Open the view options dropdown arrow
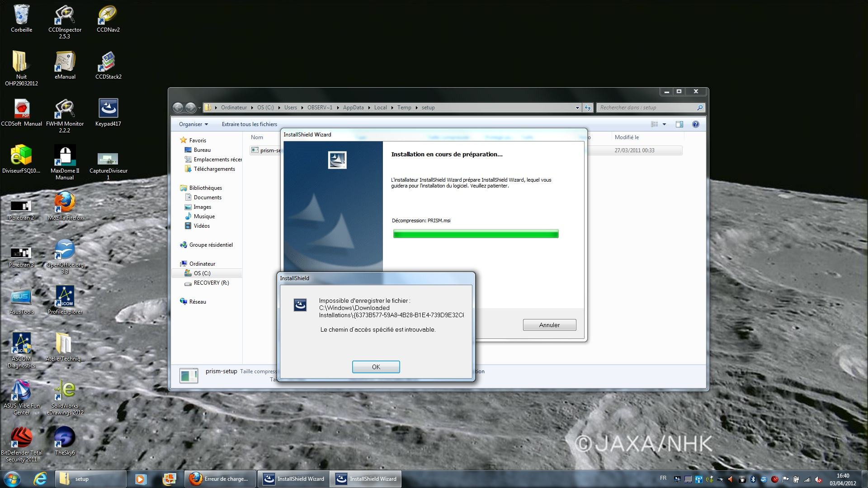 (x=664, y=124)
